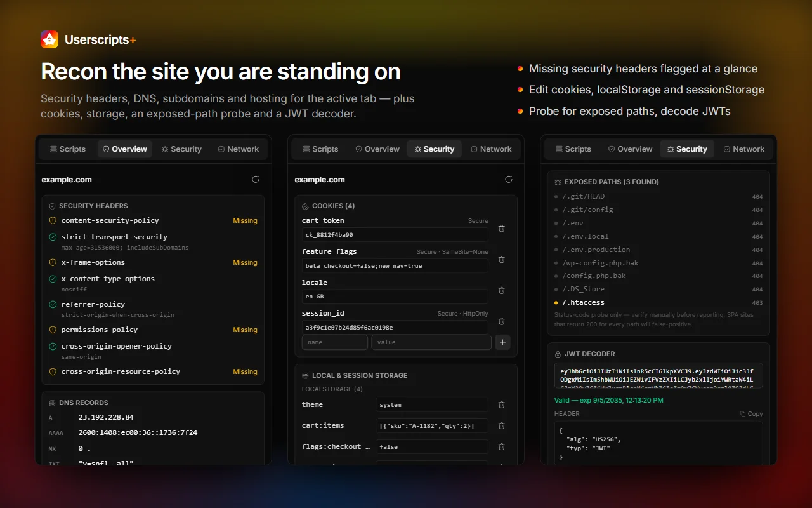Edit the feature_flags cookie value field
Image resolution: width=812 pixels, height=508 pixels.
click(x=395, y=265)
